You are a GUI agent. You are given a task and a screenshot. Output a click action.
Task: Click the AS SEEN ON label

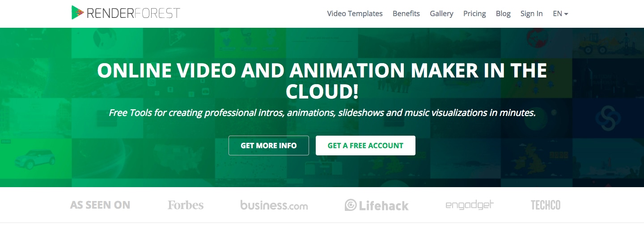pos(100,205)
